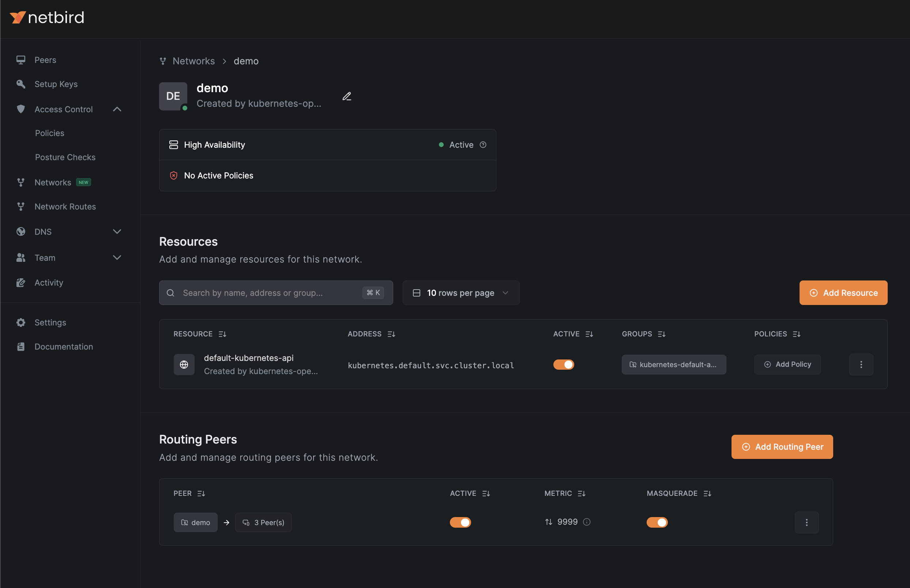The height and width of the screenshot is (588, 910).
Task: Click the pencil edit icon beside demo
Action: click(346, 96)
